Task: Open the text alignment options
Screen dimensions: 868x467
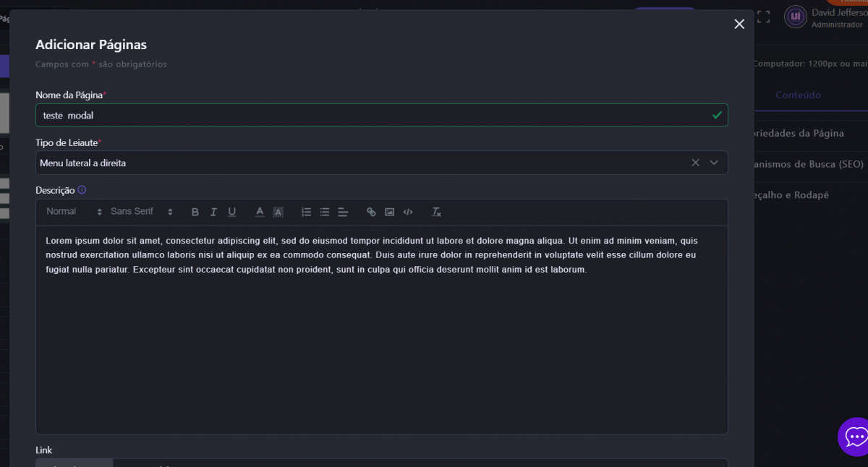Action: click(x=343, y=212)
